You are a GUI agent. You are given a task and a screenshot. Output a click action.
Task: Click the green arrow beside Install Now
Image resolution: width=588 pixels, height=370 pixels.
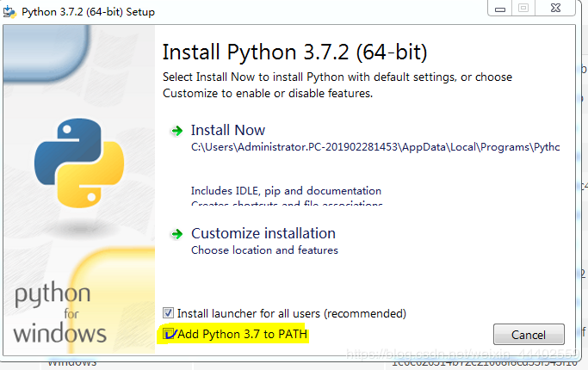tap(176, 131)
